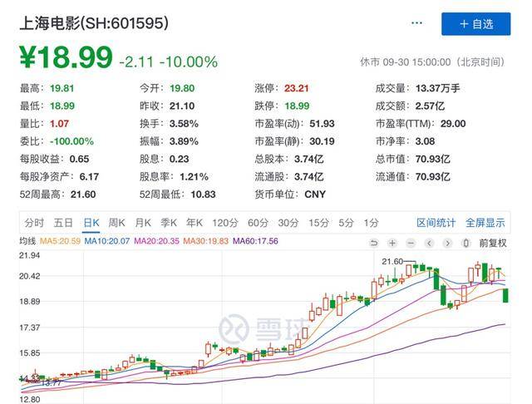Click the 市盈率(TTM) value 29.00
The image size is (532, 404).
click(x=453, y=124)
